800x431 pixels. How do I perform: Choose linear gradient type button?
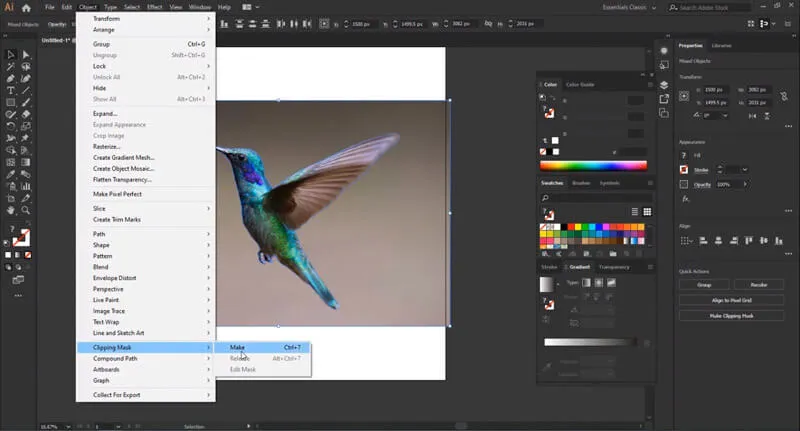tap(587, 284)
